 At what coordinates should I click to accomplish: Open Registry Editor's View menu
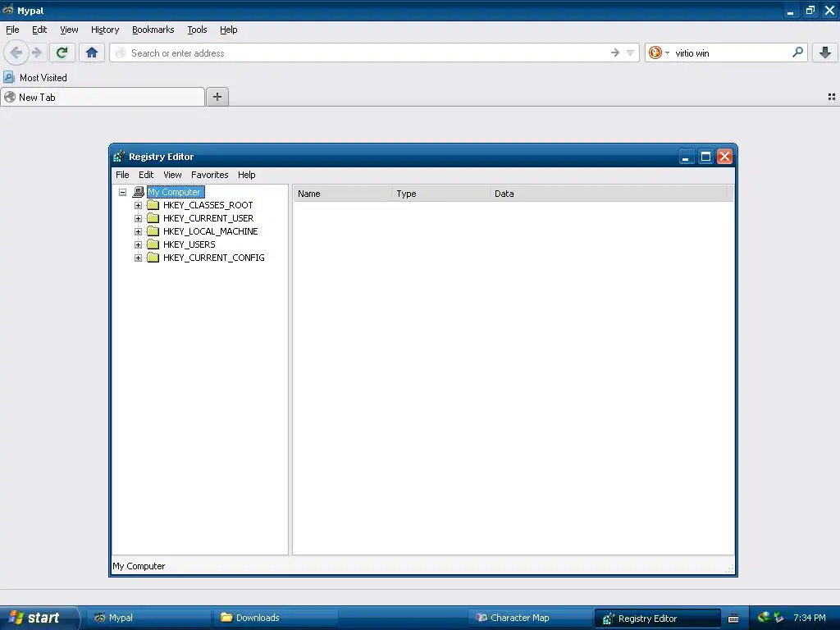tap(172, 175)
